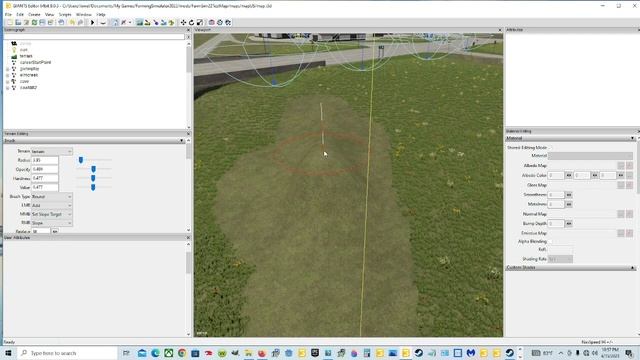Click the Redo arrow icon in toolbar
This screenshot has height=360, width=640.
click(80, 22)
